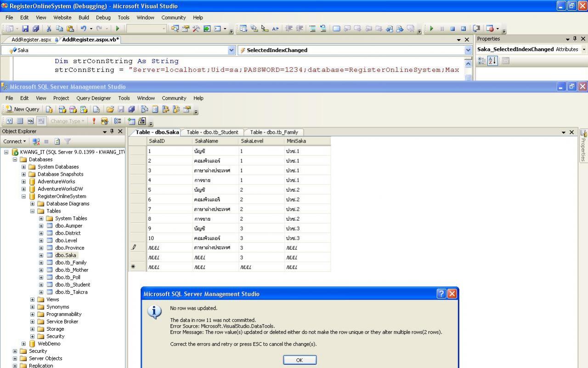
Task: Click help question mark on dialog
Action: (x=441, y=293)
